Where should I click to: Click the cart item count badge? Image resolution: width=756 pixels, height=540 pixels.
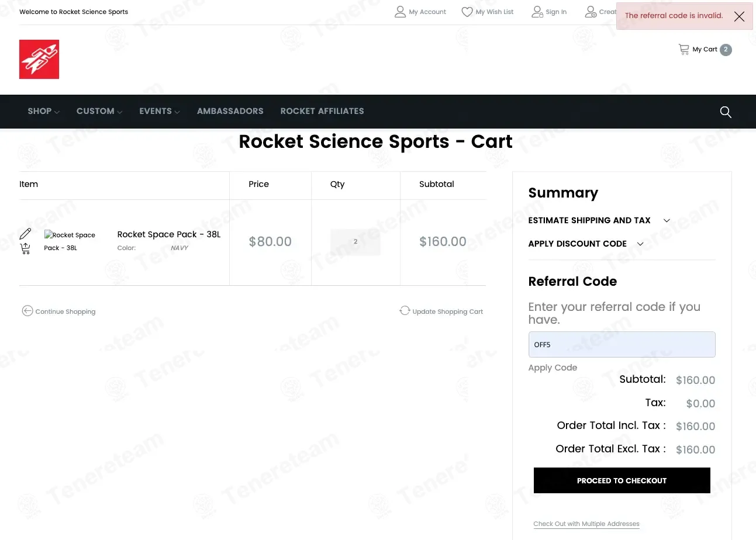[726, 50]
